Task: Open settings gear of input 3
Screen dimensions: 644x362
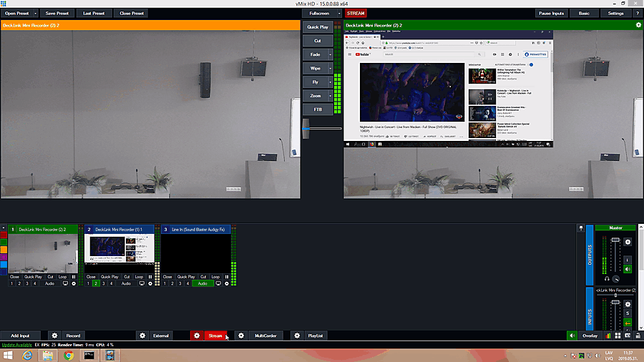Action: click(227, 283)
